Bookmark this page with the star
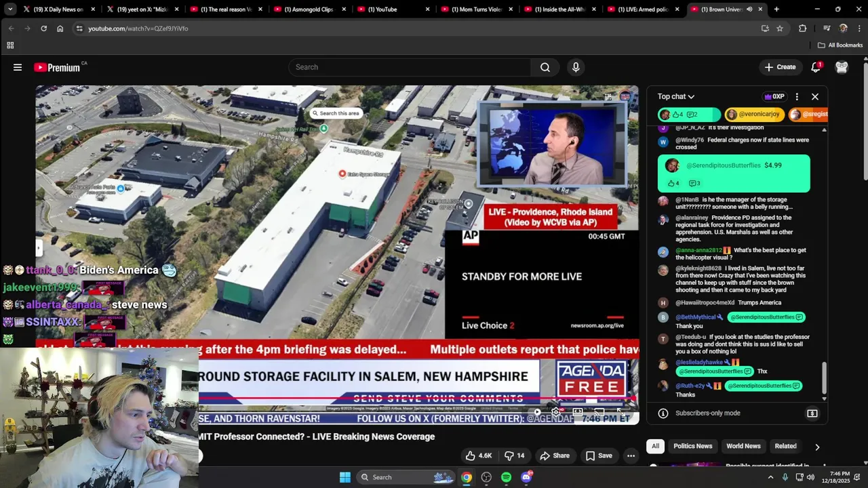The height and width of the screenshot is (488, 868). [x=780, y=28]
